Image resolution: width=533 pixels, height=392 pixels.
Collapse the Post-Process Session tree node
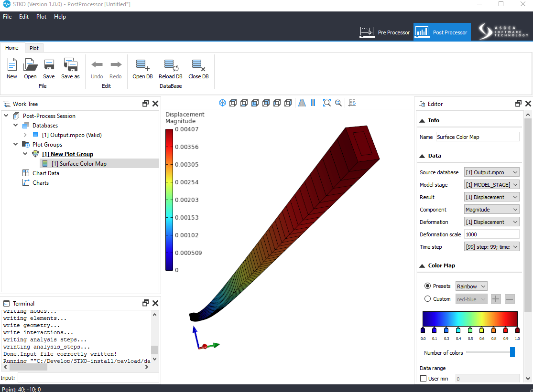[x=6, y=116]
